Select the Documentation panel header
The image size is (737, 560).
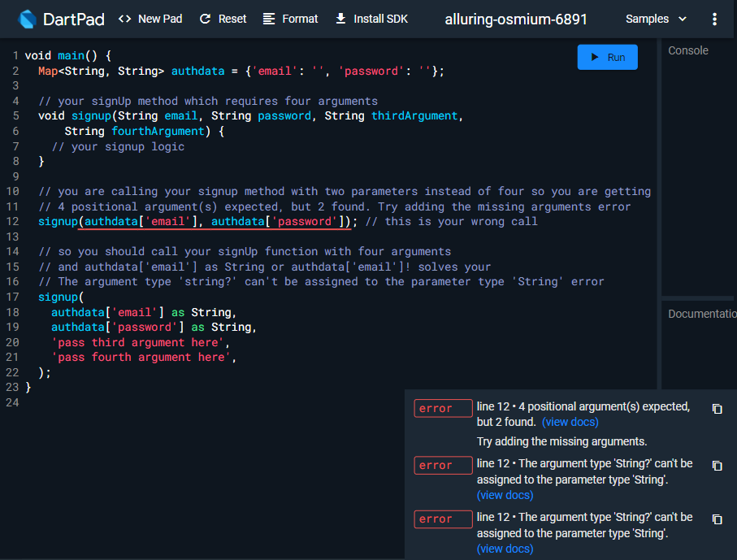pos(702,314)
